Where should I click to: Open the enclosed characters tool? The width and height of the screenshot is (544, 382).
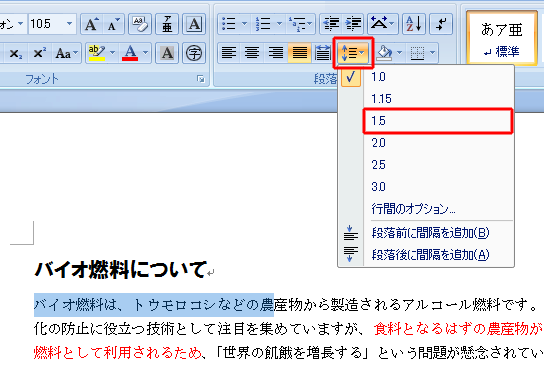pyautogui.click(x=194, y=53)
